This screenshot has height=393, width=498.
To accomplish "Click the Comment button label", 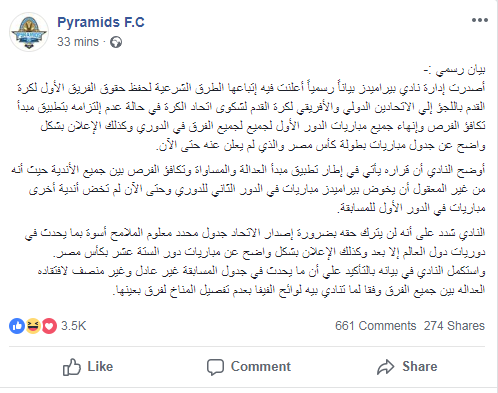I will click(261, 367).
